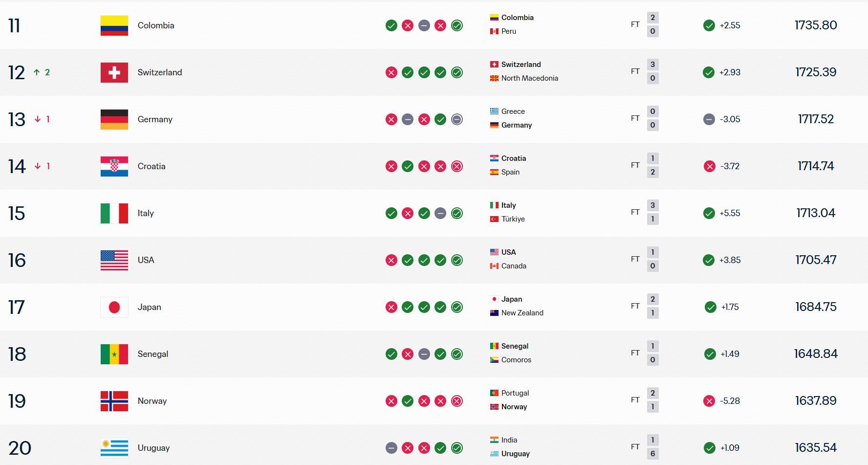Click Colombia's first green win form icon
868x465 pixels.
391,25
